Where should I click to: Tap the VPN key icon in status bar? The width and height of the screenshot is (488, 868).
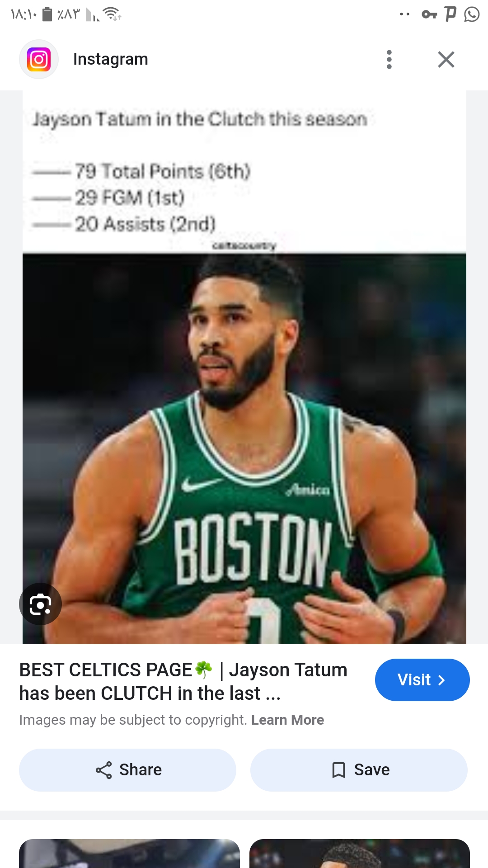429,14
